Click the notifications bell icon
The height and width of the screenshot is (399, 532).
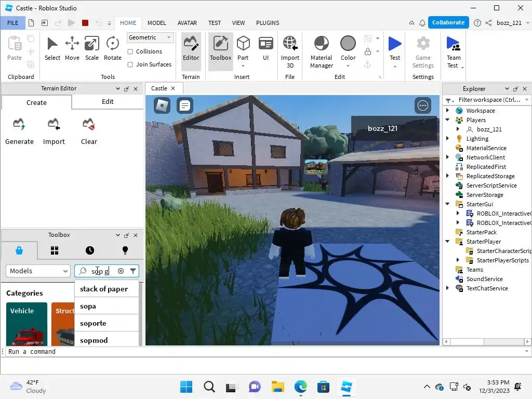(422, 23)
